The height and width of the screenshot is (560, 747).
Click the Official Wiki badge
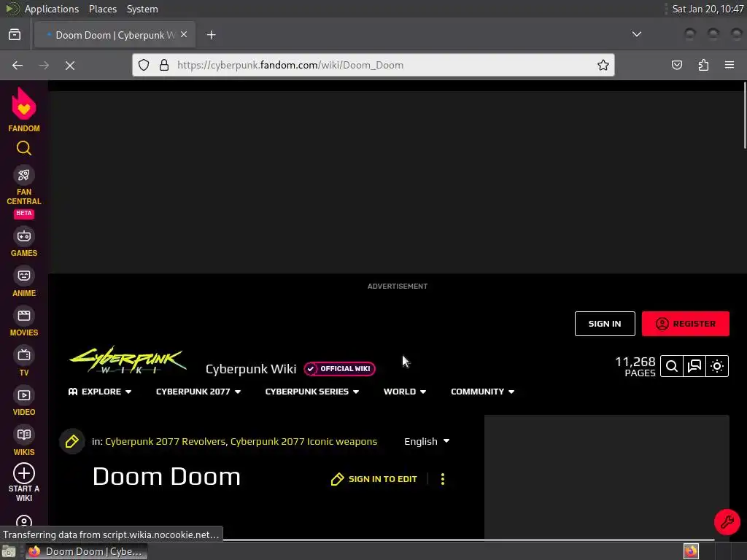tap(340, 368)
